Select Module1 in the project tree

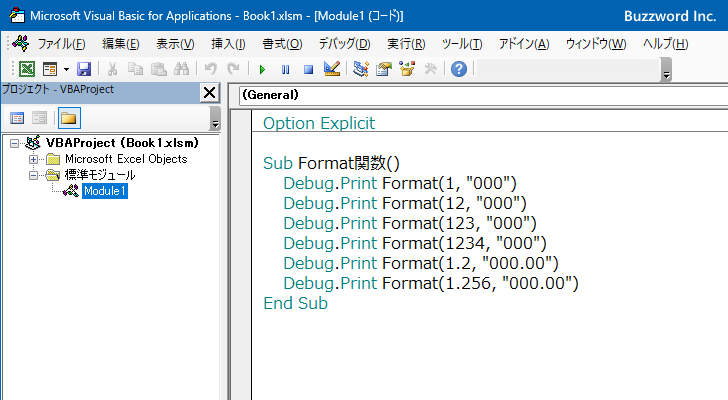coord(105,191)
